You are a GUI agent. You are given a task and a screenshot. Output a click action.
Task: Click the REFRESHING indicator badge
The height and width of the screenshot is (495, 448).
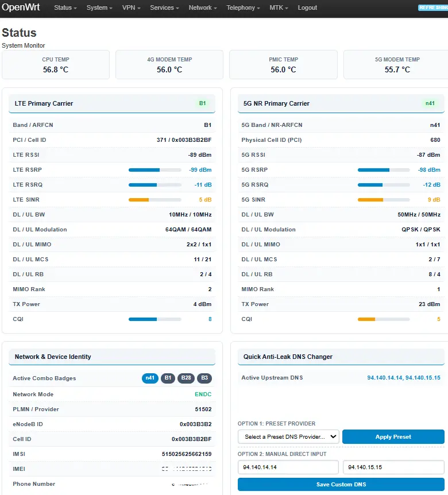coord(433,7)
